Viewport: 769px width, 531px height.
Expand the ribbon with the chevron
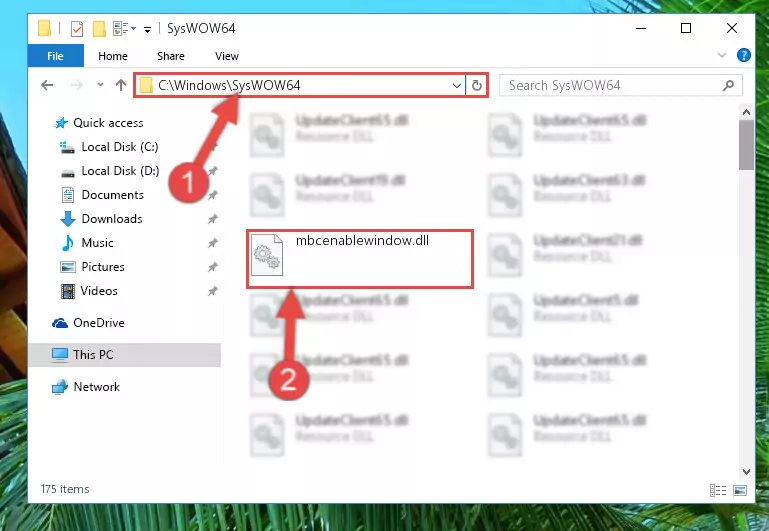coord(721,55)
